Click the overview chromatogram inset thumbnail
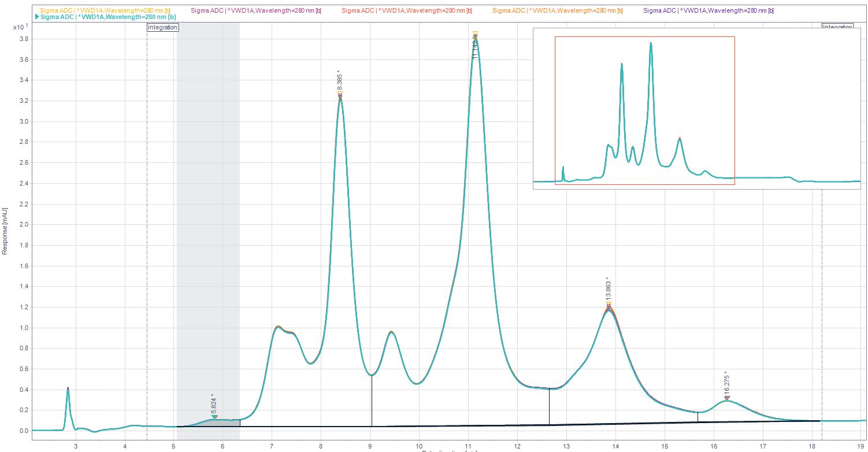 (x=697, y=108)
